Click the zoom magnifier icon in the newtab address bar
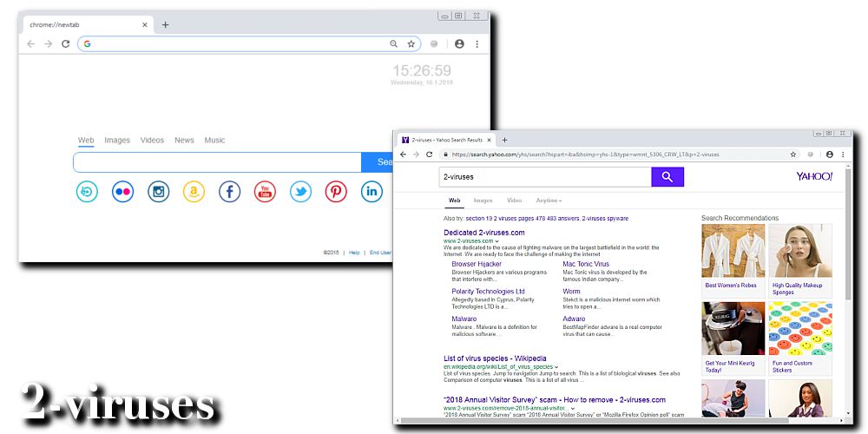Viewport: 868px width, 434px height. pos(393,43)
